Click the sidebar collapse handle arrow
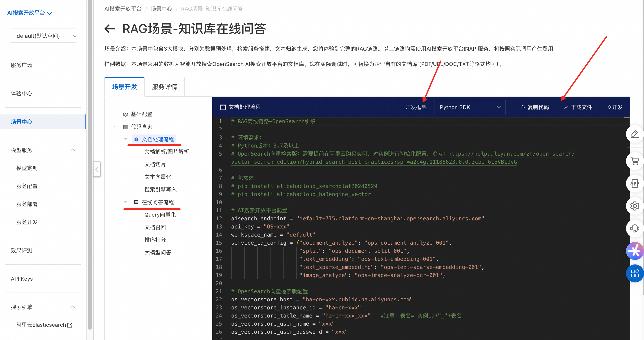 click(97, 169)
